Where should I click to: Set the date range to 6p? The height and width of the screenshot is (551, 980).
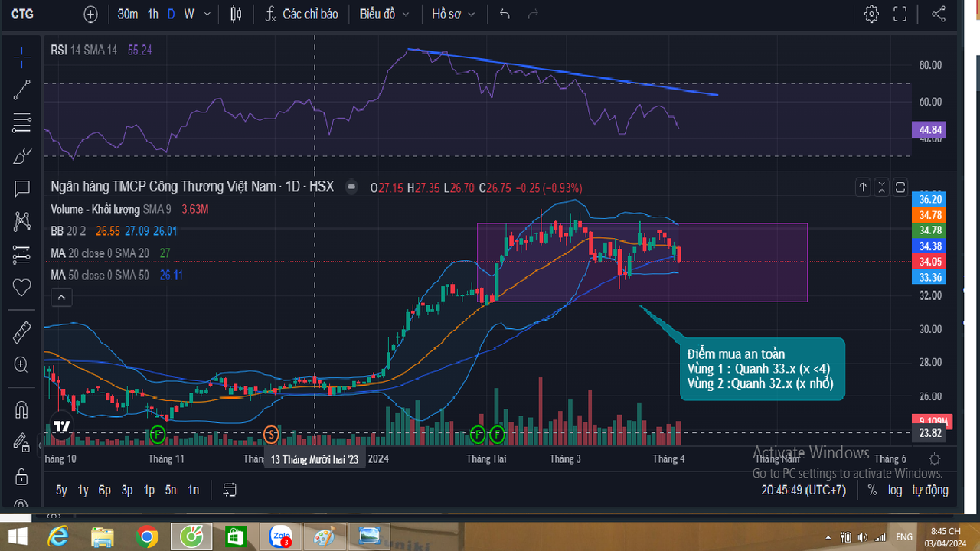(x=105, y=490)
